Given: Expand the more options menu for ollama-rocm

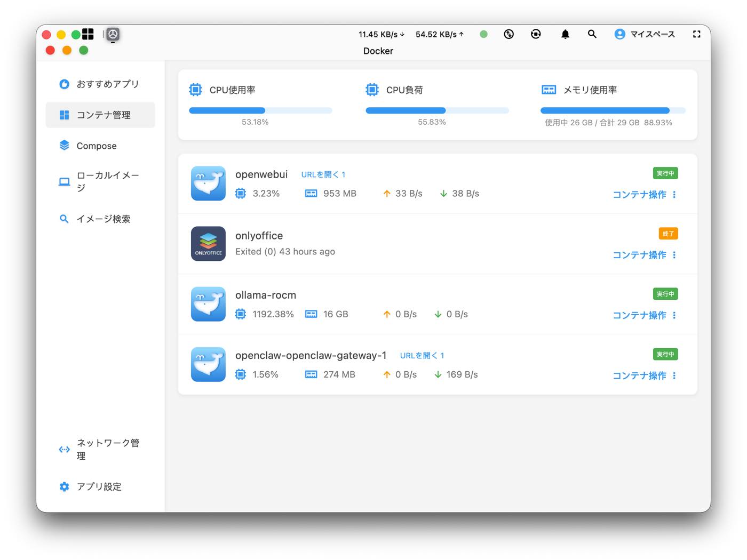Looking at the screenshot, I should 674,315.
